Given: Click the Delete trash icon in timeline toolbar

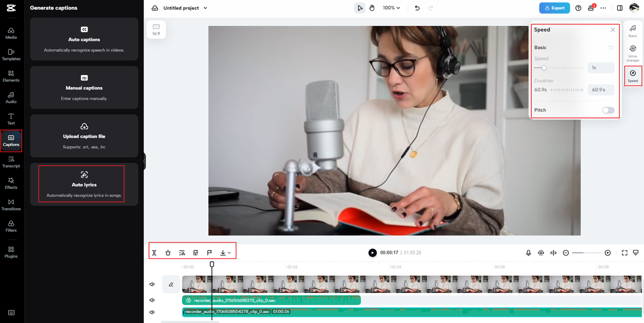Looking at the screenshot, I should coord(168,252).
